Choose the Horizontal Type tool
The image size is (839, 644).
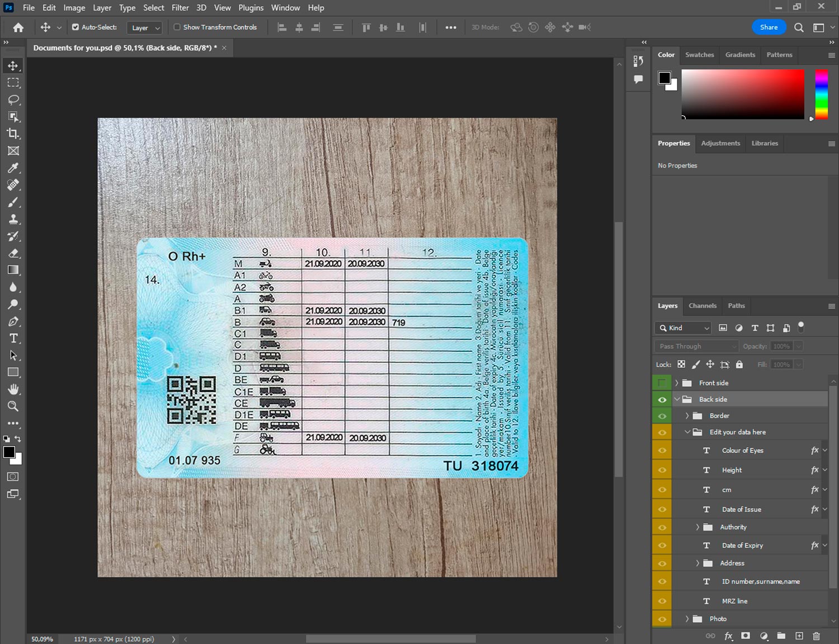(13, 338)
